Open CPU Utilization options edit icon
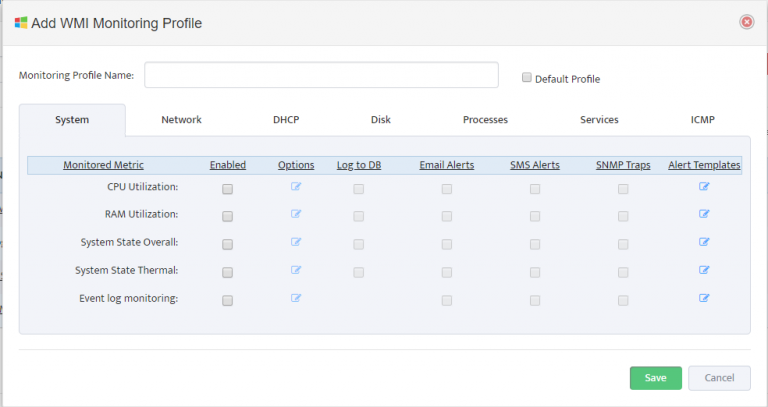This screenshot has height=407, width=768. click(296, 186)
